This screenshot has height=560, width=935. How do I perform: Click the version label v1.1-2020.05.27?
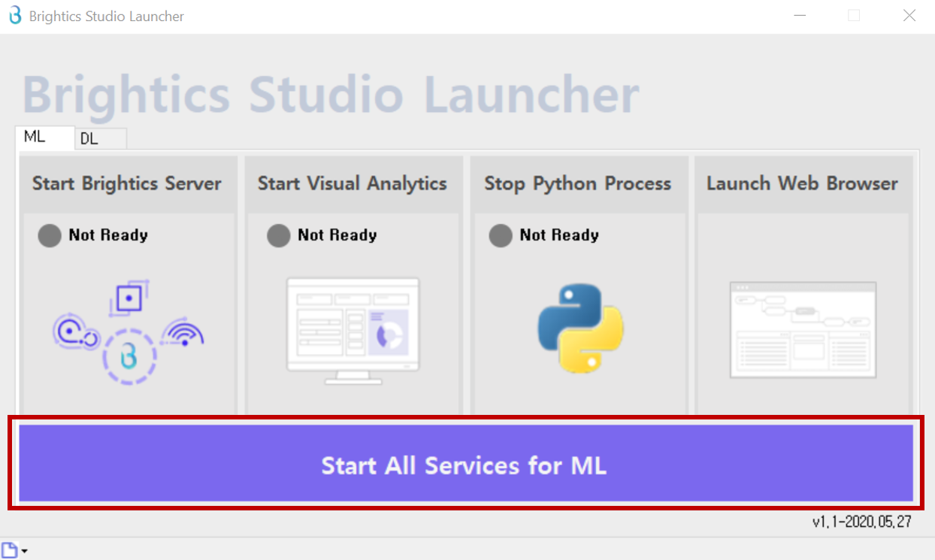pos(862,522)
